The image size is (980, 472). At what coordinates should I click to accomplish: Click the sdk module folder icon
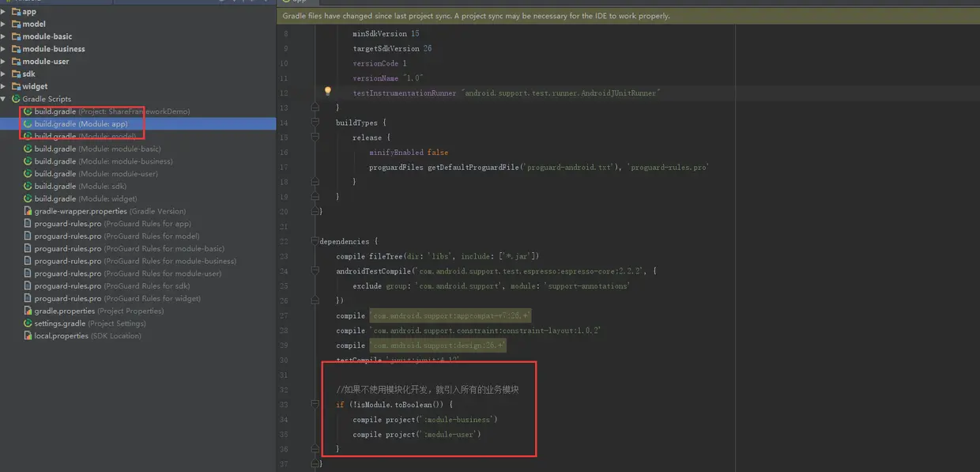point(16,74)
